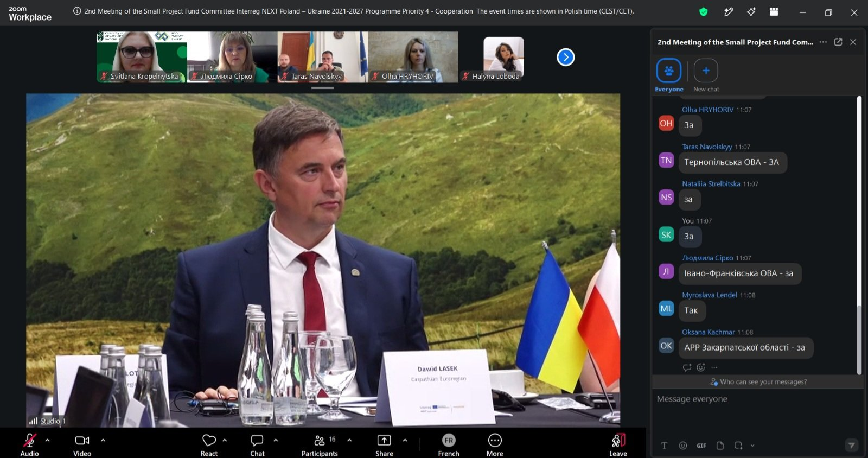Select message 'АРР Закарпатської області - за'
The image size is (868, 458).
[x=745, y=348]
